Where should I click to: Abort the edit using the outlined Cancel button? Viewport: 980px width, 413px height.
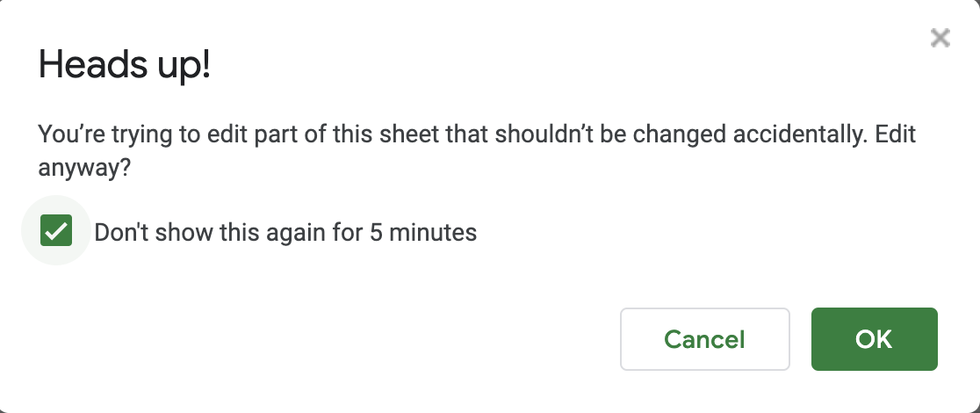pos(704,339)
